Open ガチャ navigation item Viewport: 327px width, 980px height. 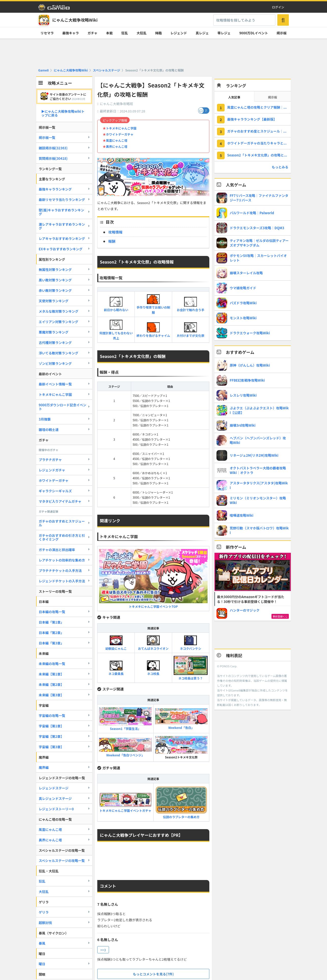point(92,33)
